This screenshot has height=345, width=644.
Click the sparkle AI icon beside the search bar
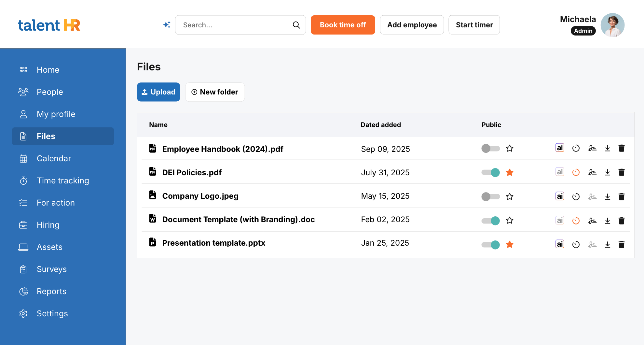167,25
